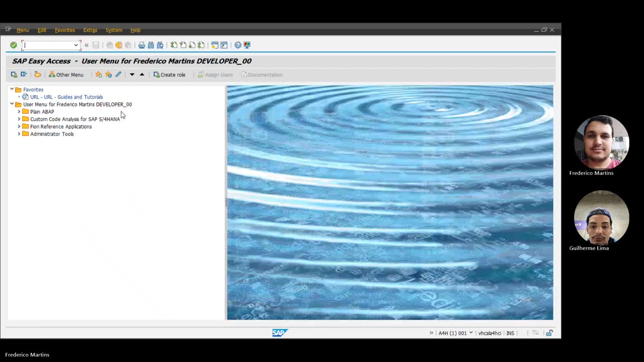
Task: Collapse the command field with the « arrow
Action: click(87, 45)
